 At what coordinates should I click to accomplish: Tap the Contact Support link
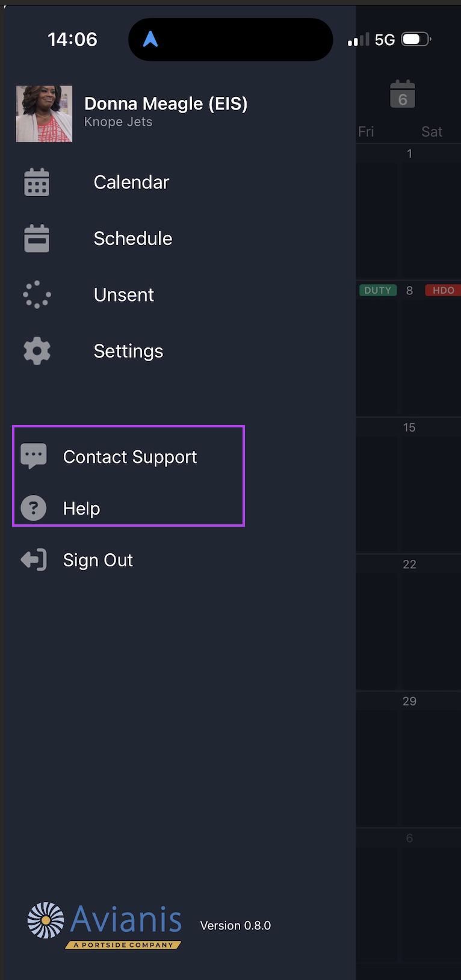click(x=130, y=457)
